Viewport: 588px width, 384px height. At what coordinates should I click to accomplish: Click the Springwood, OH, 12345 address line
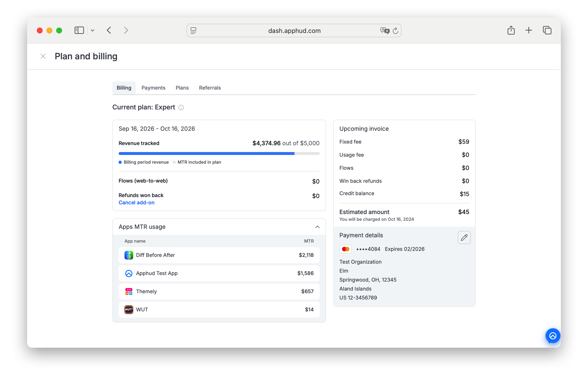pyautogui.click(x=368, y=280)
